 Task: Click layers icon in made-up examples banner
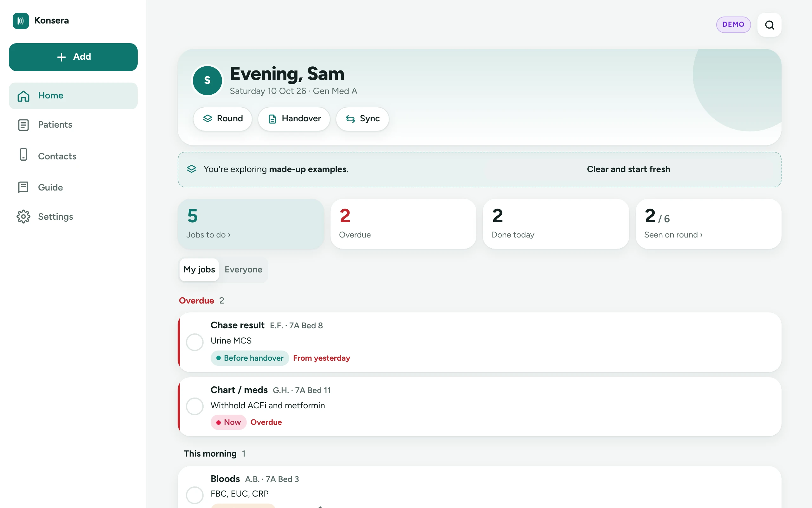191,169
